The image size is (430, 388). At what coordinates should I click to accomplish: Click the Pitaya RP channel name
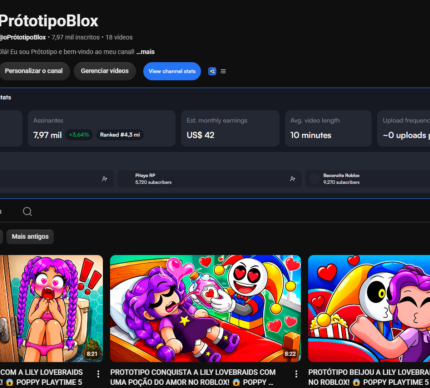[145, 175]
